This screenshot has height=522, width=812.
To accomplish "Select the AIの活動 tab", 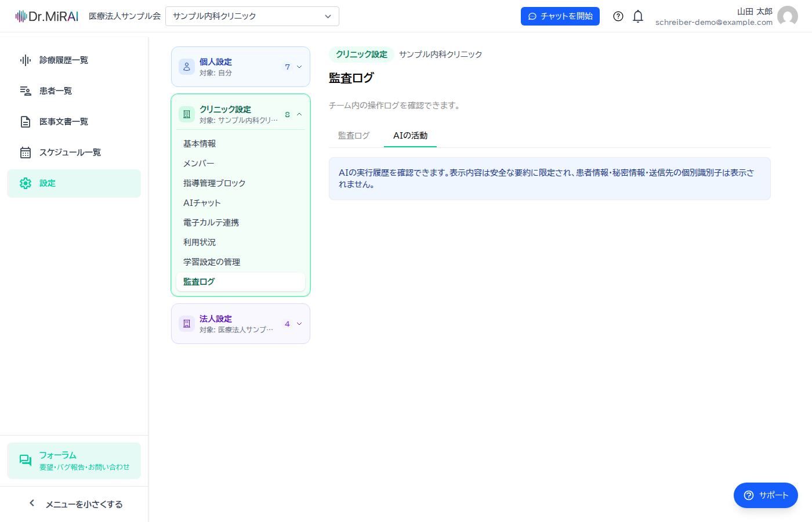I will coord(410,136).
